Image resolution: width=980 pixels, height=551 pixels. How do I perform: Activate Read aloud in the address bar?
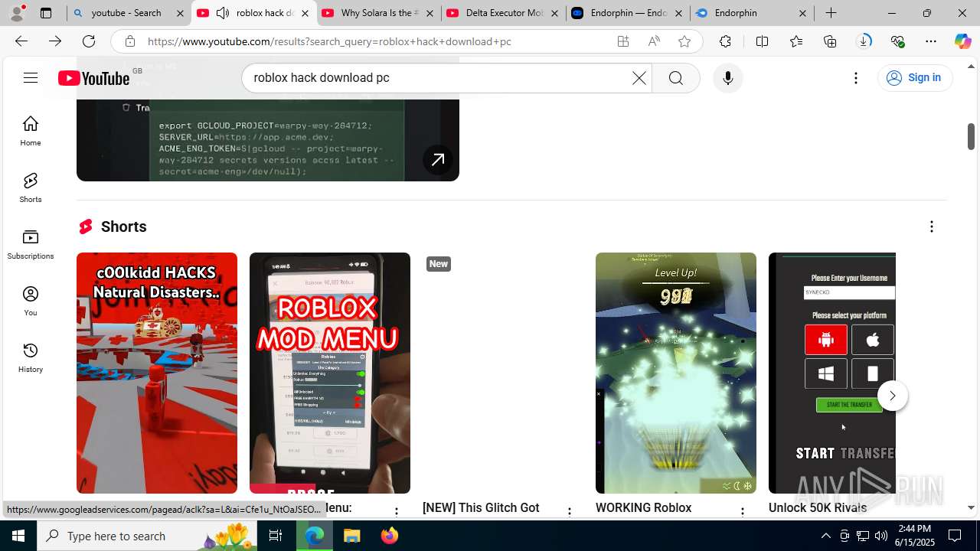click(654, 41)
